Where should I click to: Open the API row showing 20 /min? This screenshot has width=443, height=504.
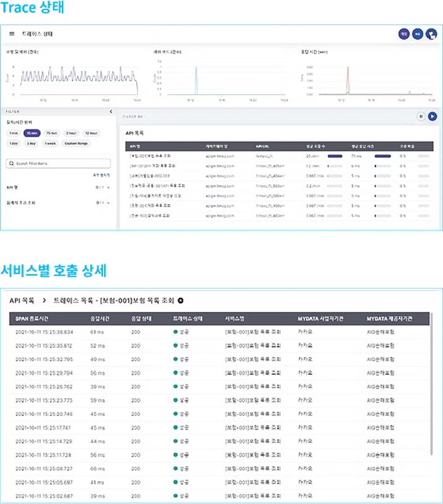(x=279, y=156)
